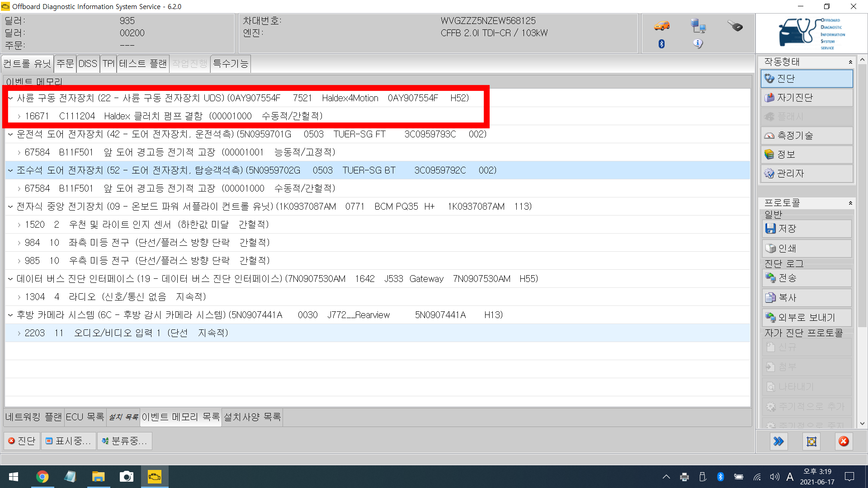Collapse the 사륜 구동 전자장치 module entry
Screen dimensions: 868x488
[x=10, y=98]
